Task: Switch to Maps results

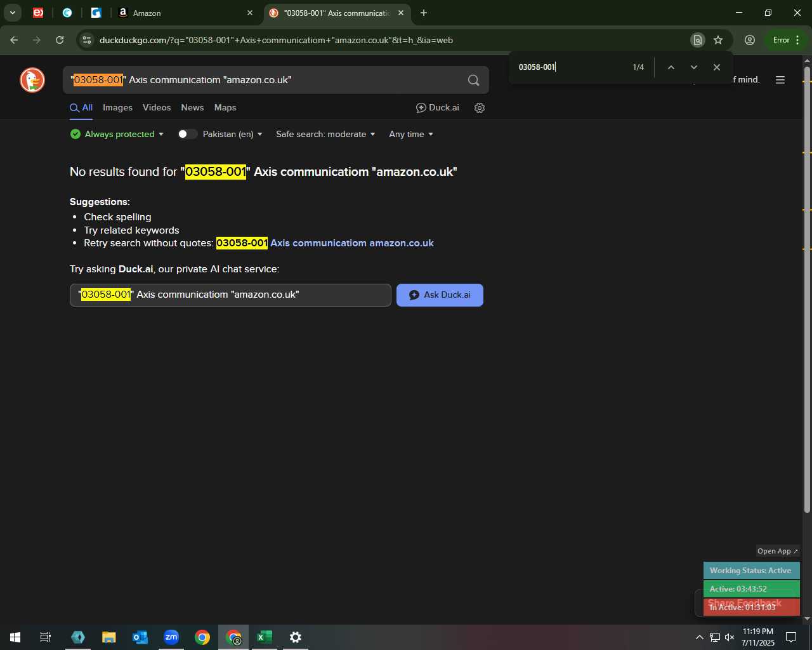Action: click(225, 108)
